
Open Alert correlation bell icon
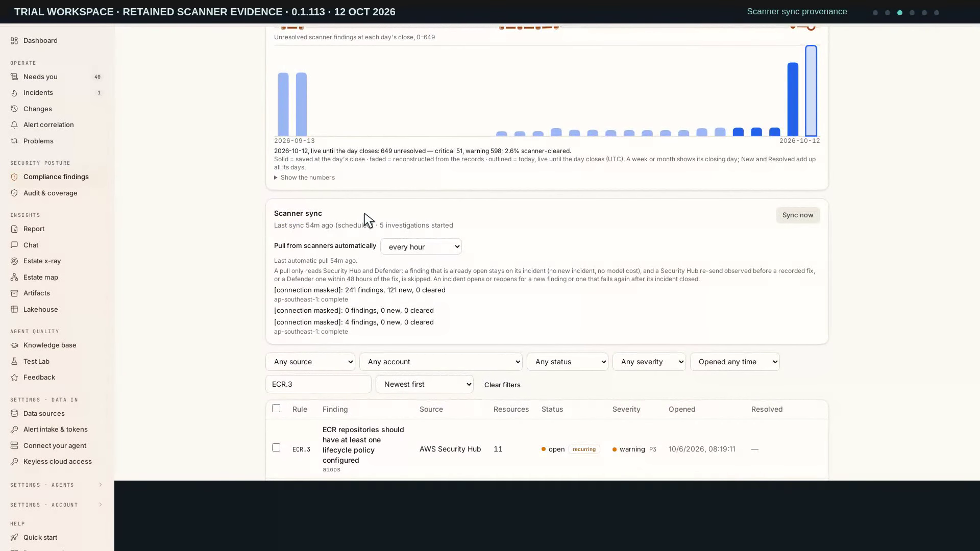tap(14, 125)
